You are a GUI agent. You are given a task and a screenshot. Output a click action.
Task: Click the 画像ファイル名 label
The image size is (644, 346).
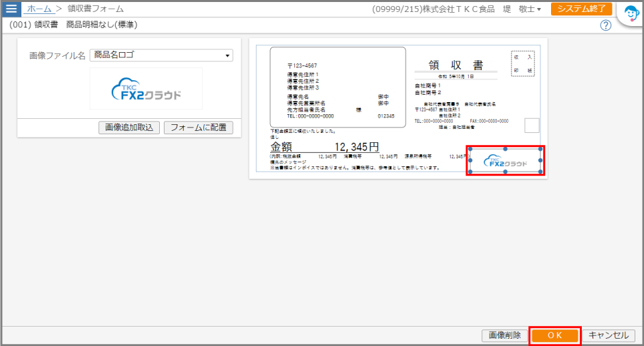57,55
